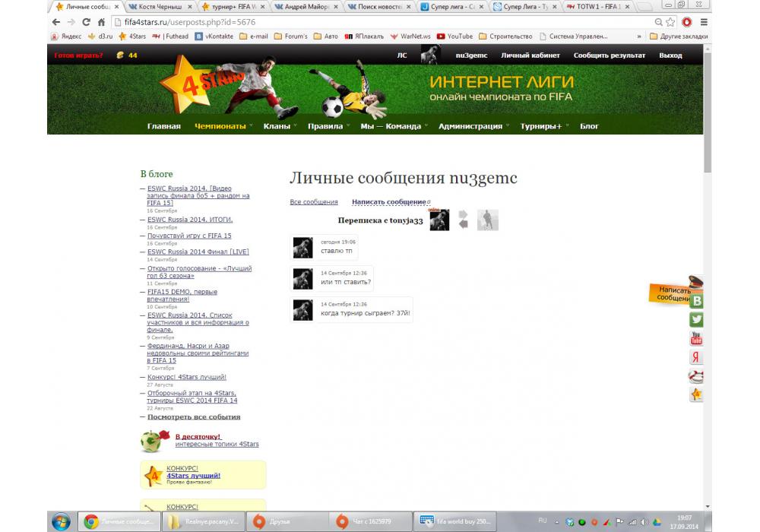Reload the page using the refresh button
This screenshot has width=760, height=532.
click(86, 22)
